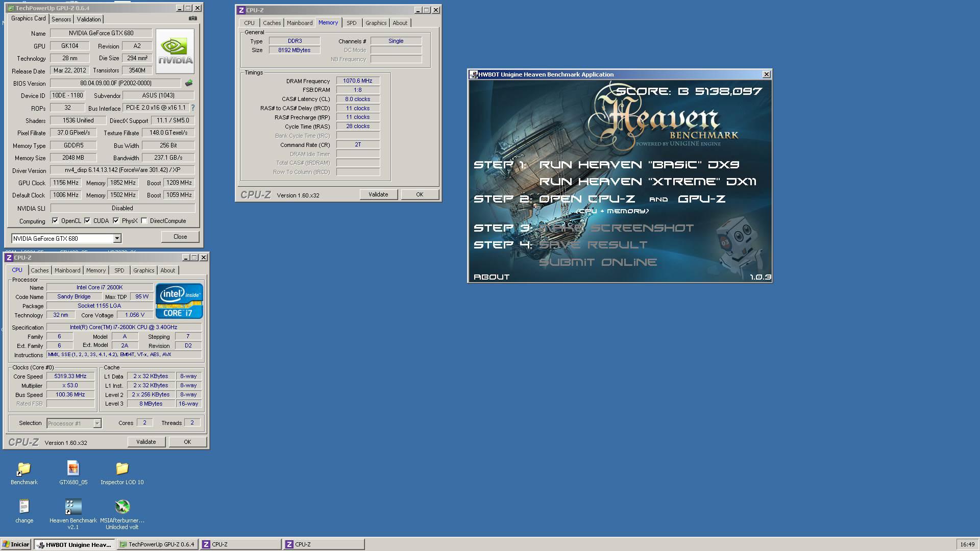980x551 pixels.
Task: Click Take Screenshot in step 3
Action: pos(616,228)
